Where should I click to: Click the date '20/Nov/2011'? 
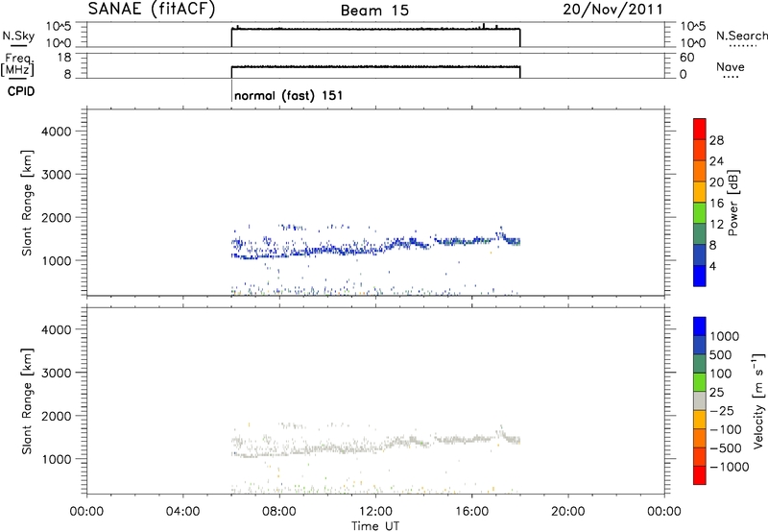(612, 9)
